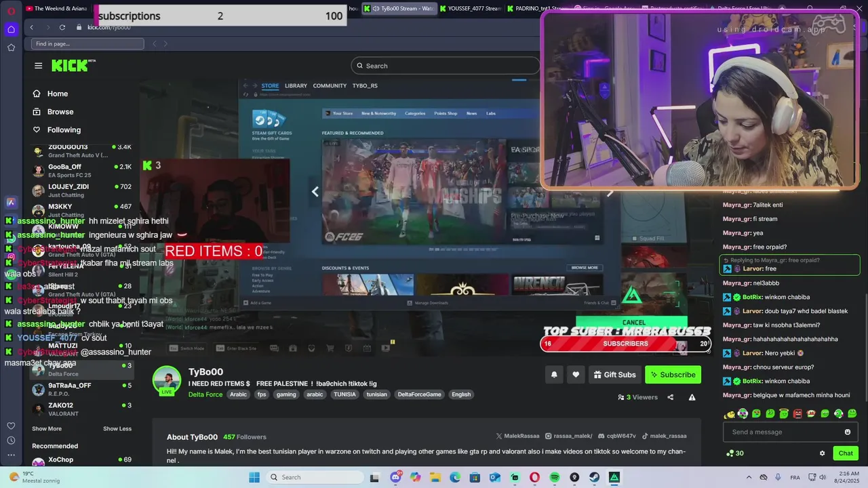Click the Delta Force category link
This screenshot has width=868, height=488.
205,394
